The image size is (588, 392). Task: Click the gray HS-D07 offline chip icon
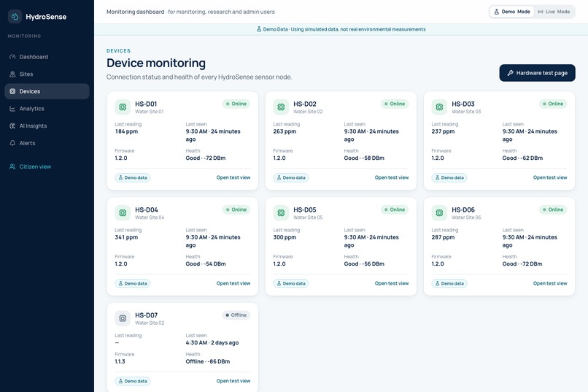click(123, 318)
